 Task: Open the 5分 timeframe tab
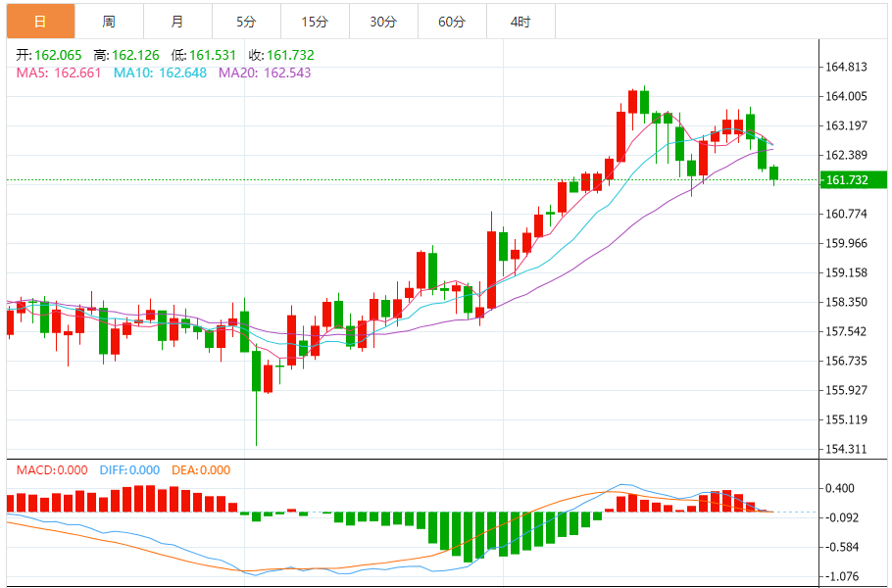246,22
